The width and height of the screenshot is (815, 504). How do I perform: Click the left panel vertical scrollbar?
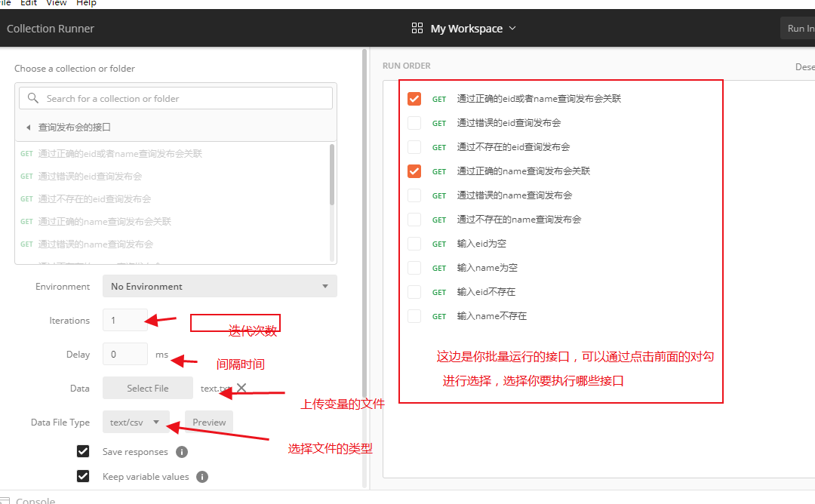pos(364,223)
